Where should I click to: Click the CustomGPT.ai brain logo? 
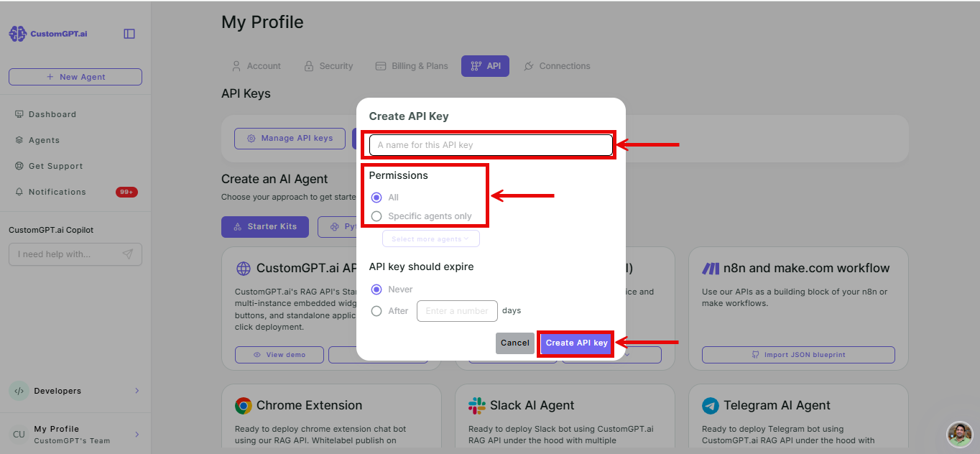[x=17, y=34]
